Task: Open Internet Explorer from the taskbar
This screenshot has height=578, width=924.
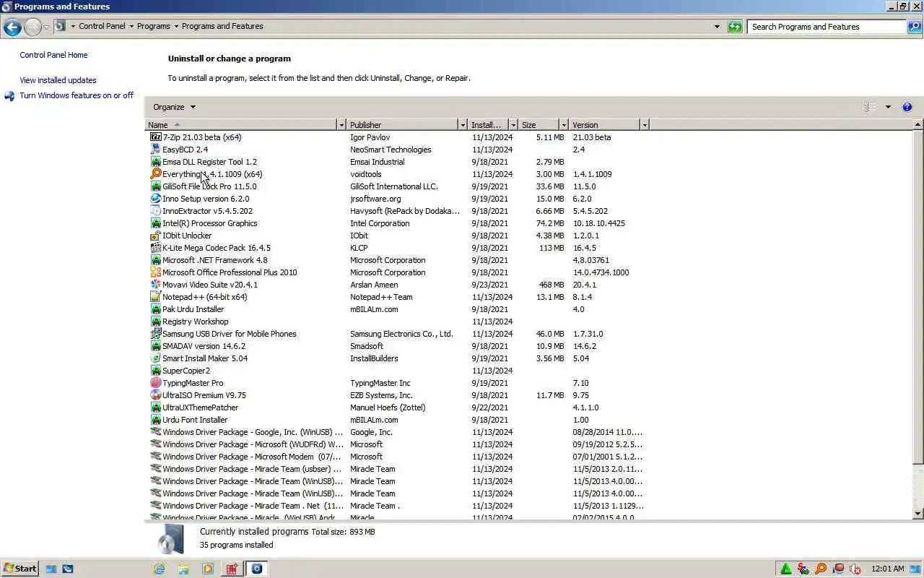Action: [x=159, y=569]
